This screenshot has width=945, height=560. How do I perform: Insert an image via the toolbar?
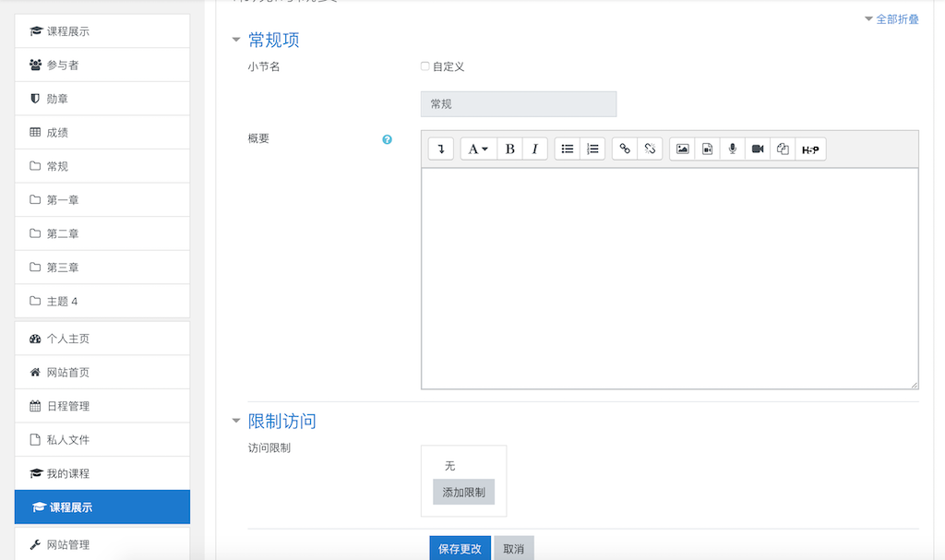point(682,149)
